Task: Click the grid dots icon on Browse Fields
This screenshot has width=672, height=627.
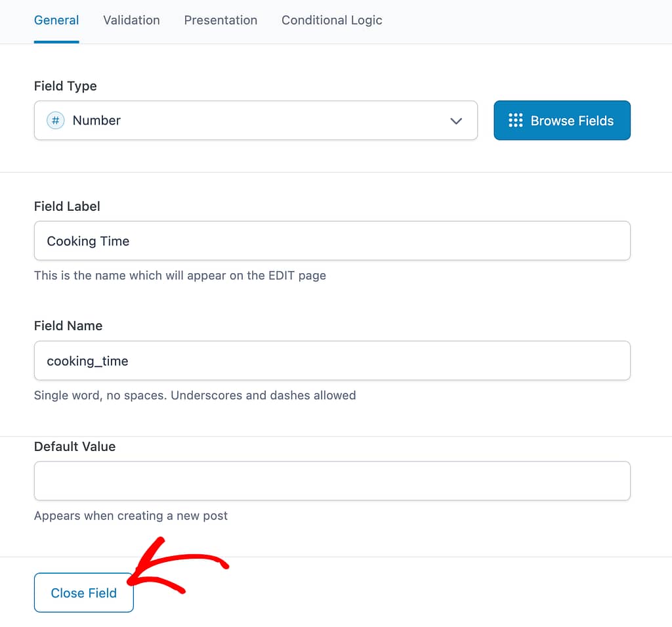Action: 515,121
